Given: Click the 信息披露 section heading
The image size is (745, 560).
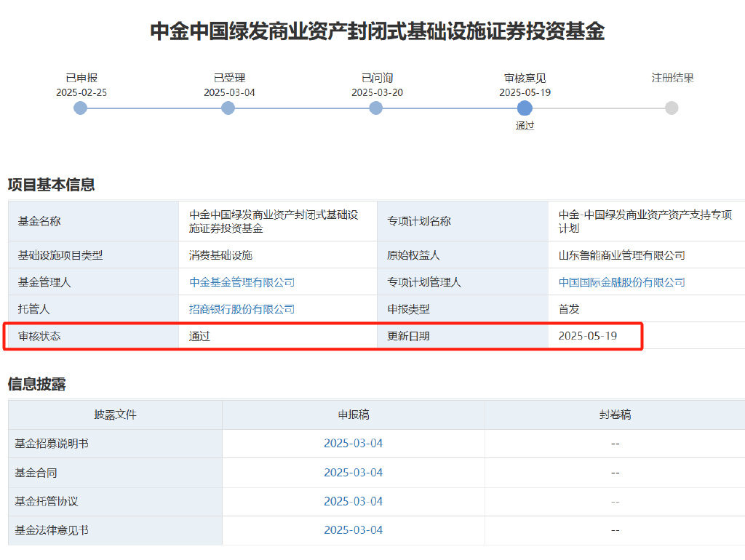Looking at the screenshot, I should tap(36, 384).
